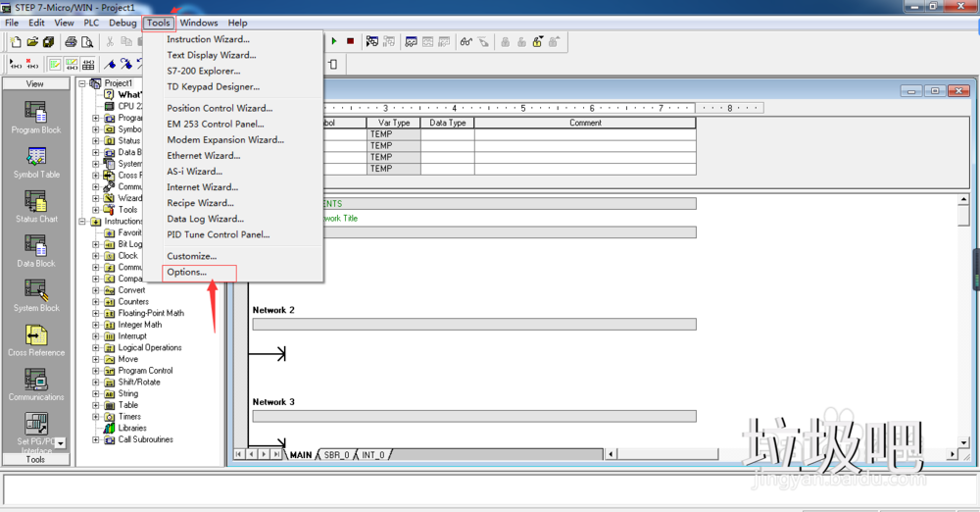Choose Options... in the Tools menu
This screenshot has width=980, height=512.
(187, 272)
